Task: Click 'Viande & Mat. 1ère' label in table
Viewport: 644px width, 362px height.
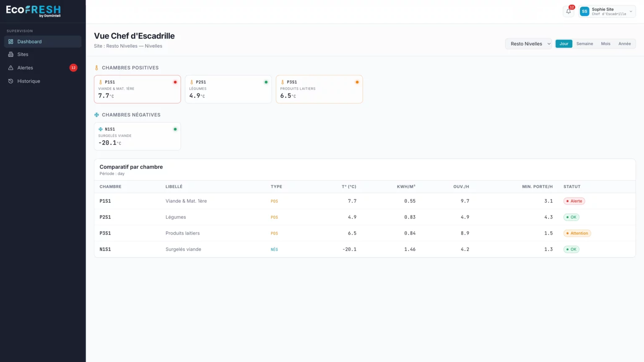Action: 186,201
